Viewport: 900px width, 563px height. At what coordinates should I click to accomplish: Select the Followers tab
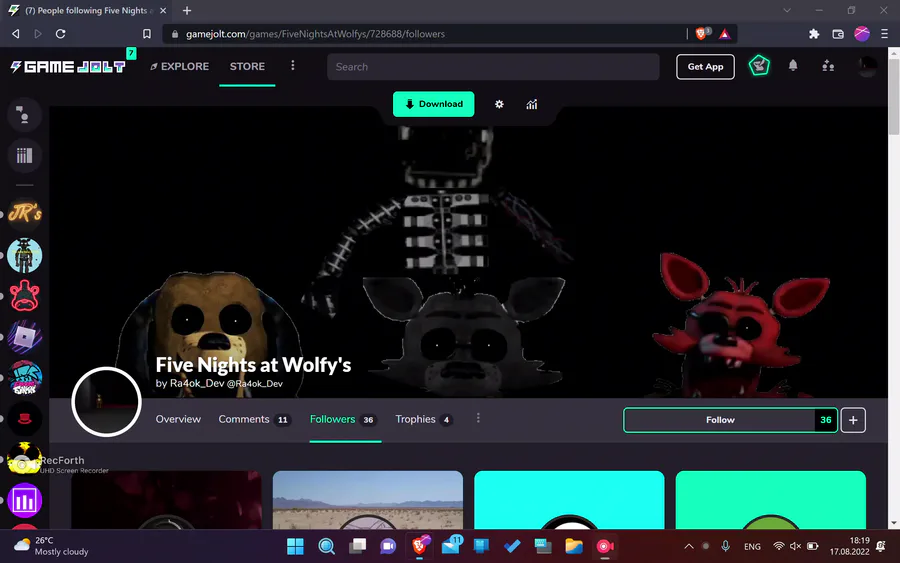(x=343, y=420)
